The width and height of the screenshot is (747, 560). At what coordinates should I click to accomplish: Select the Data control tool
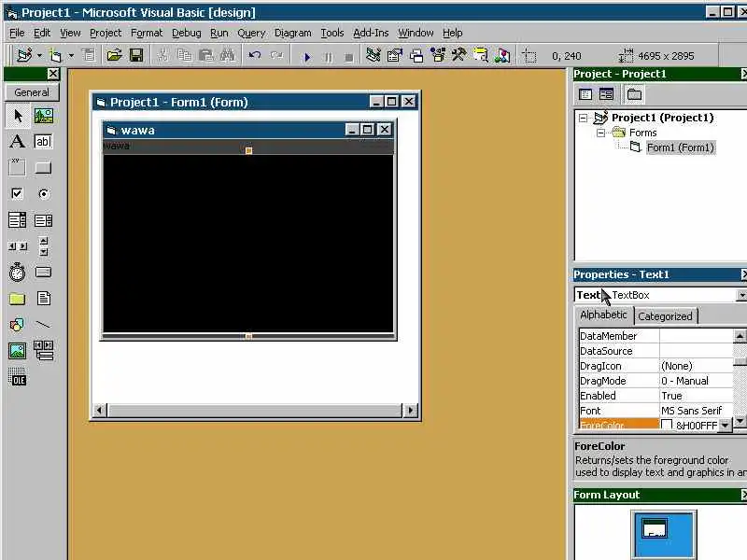[x=43, y=351]
